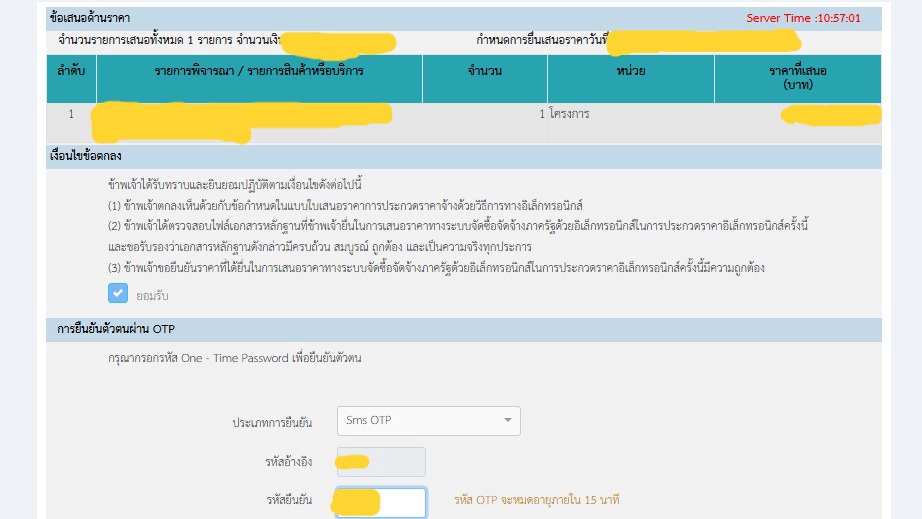Image resolution: width=922 pixels, height=519 pixels.
Task: Click the หน่วย column header
Action: point(630,72)
